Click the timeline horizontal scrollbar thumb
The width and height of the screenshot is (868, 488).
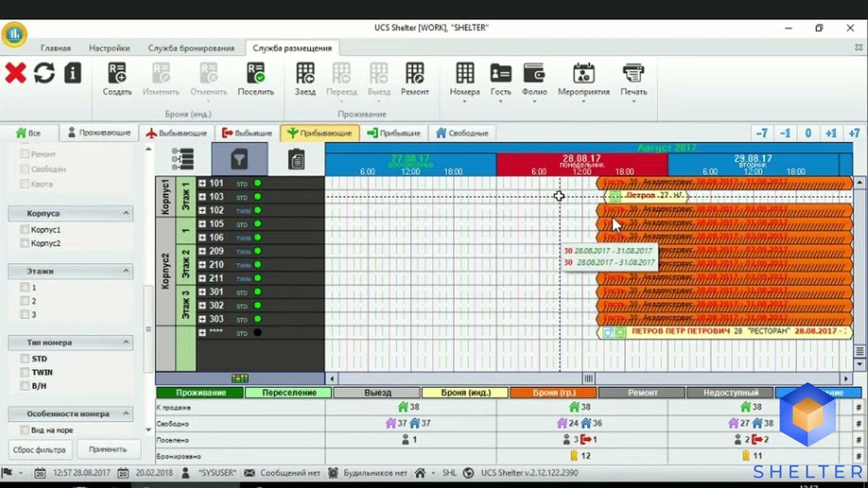(x=589, y=379)
